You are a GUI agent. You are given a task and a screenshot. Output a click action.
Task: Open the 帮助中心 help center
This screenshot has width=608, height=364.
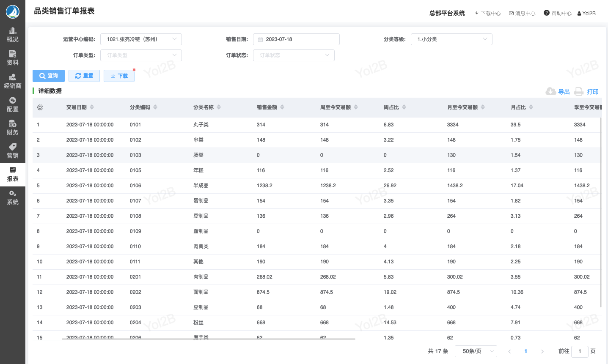coord(558,13)
